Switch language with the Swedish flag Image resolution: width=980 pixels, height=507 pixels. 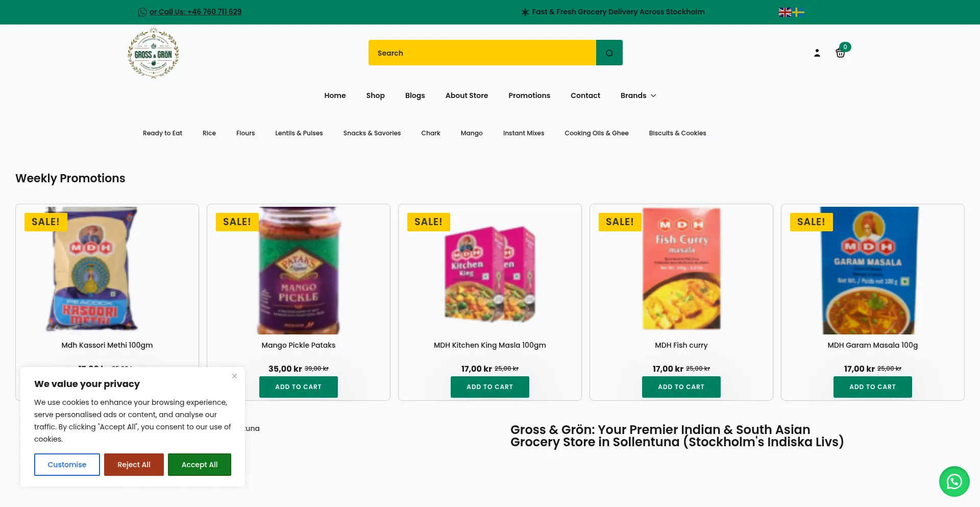click(798, 12)
